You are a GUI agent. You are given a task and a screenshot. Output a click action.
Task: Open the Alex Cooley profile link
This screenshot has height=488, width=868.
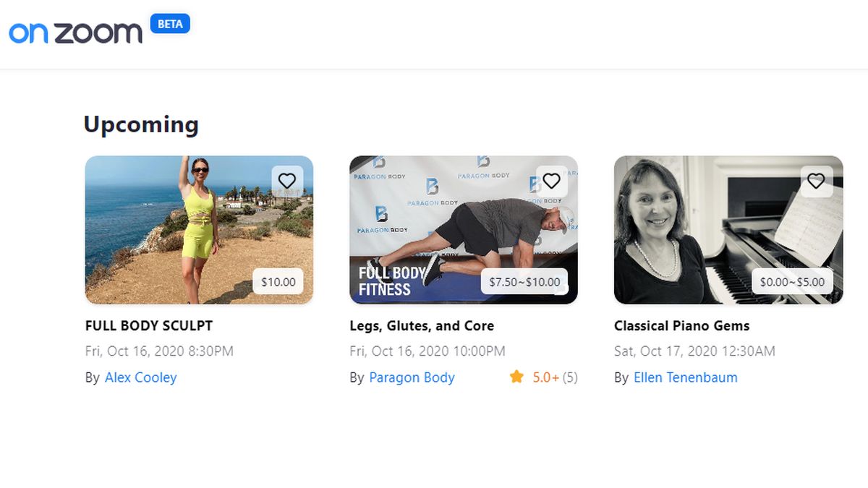pos(141,377)
